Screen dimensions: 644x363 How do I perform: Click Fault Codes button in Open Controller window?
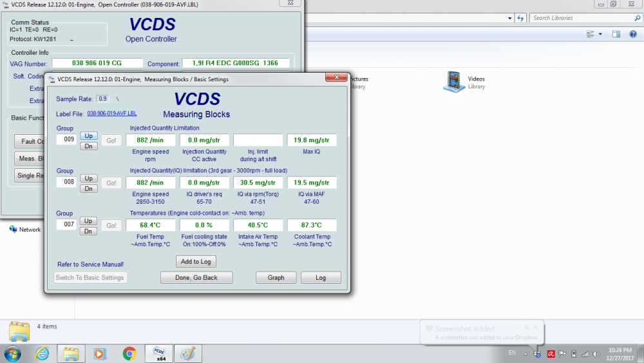(x=30, y=141)
